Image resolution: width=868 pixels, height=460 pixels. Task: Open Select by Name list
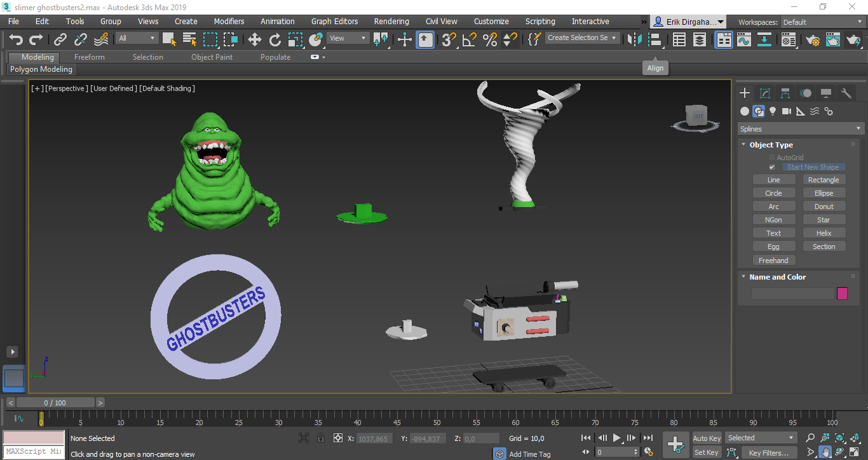[x=189, y=39]
